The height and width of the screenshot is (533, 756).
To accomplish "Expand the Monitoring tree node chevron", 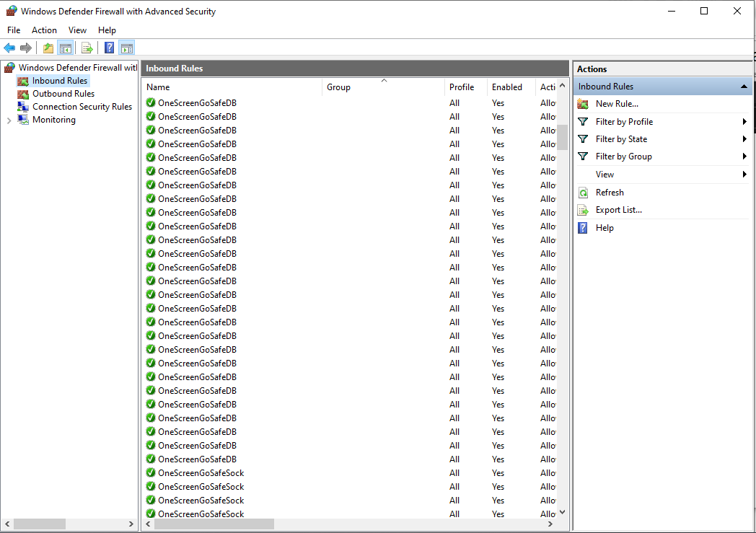I will click(9, 120).
